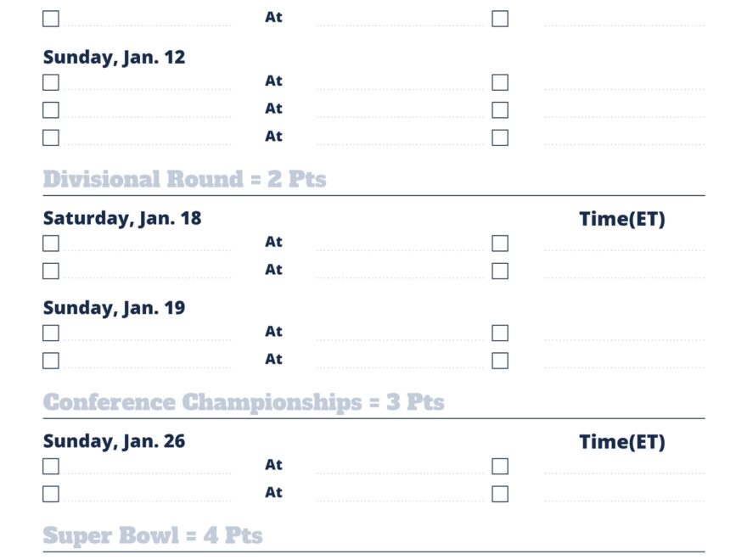Click right team line of first Jan. 19 game
Image resolution: width=747 pixels, height=560 pixels.
[400, 333]
